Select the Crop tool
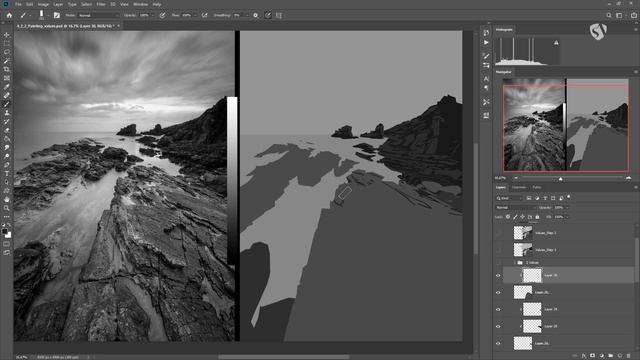 point(7,69)
